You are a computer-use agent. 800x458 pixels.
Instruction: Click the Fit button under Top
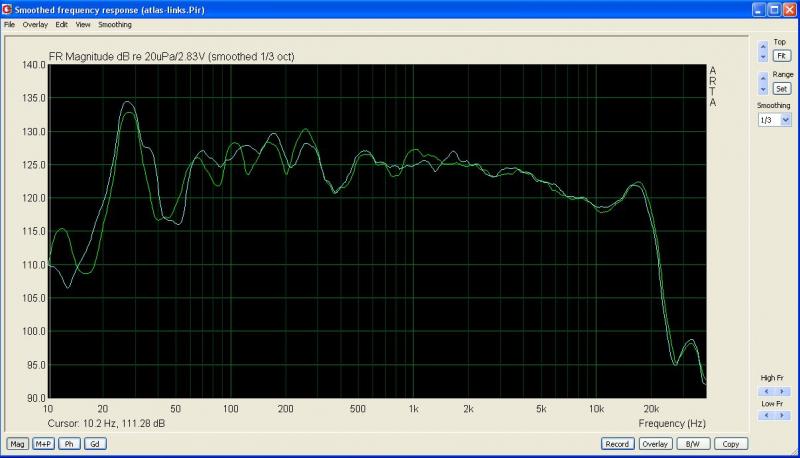(x=781, y=56)
